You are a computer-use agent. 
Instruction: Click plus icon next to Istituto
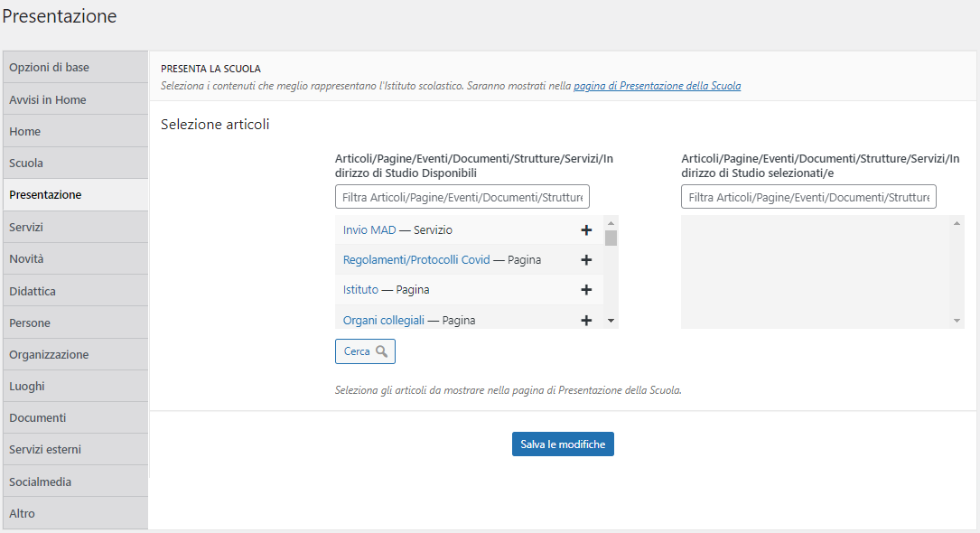point(586,290)
